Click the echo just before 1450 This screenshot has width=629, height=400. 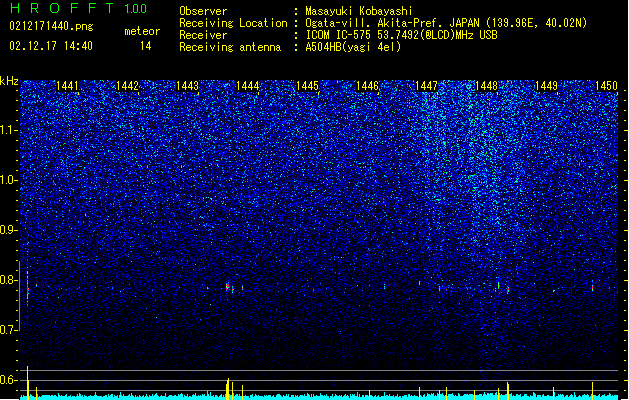(x=592, y=287)
